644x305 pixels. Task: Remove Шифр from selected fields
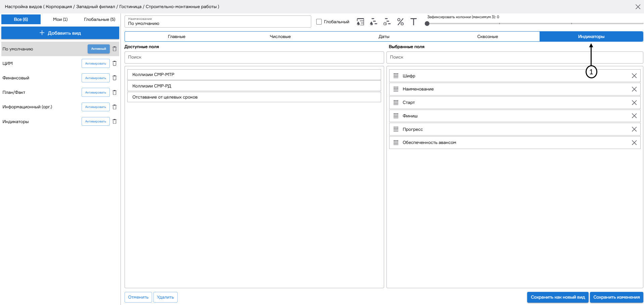[x=634, y=76]
